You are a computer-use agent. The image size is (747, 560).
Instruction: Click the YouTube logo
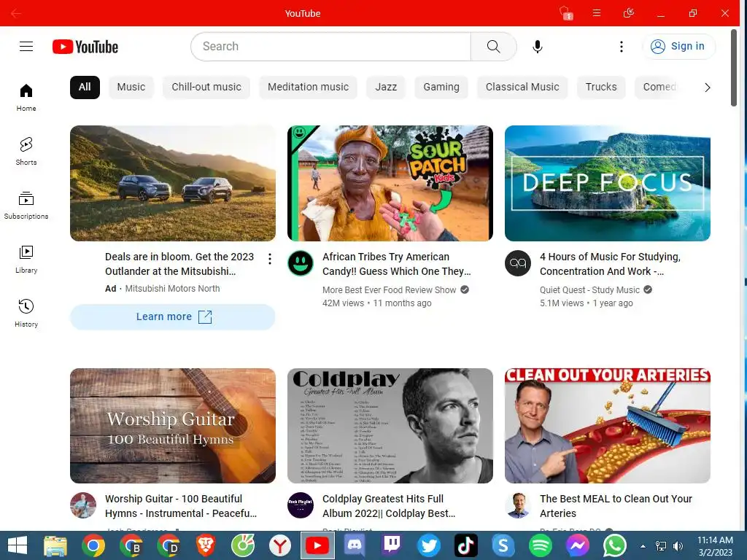85,47
